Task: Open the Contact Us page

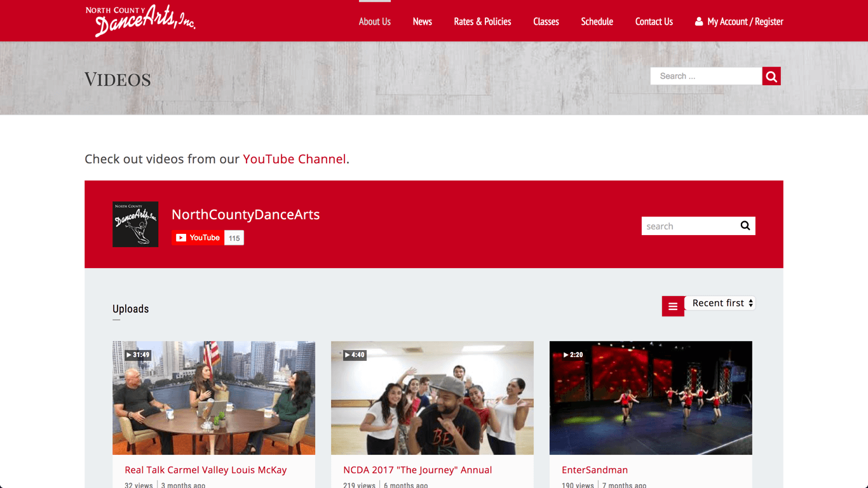Action: 654,22
